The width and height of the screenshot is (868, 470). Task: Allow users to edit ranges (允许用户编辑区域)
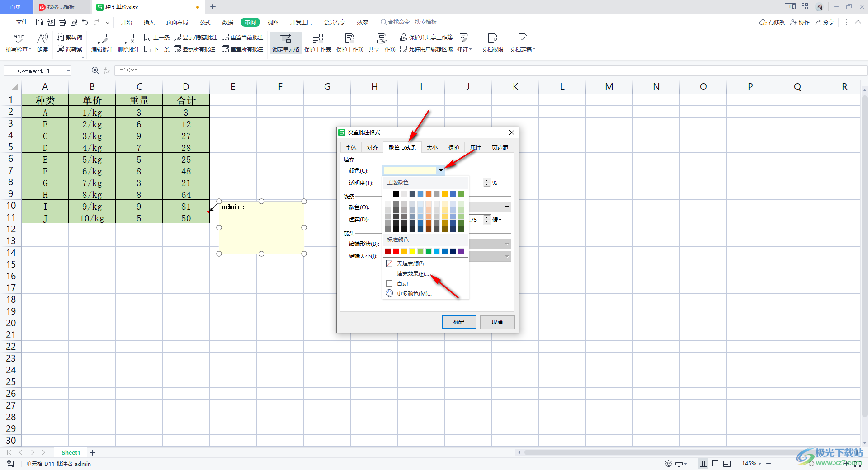click(x=426, y=49)
